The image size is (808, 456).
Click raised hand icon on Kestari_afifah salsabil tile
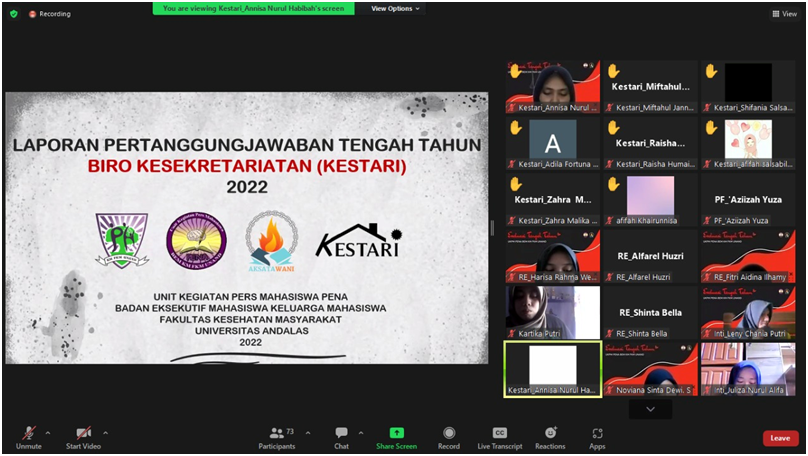711,127
